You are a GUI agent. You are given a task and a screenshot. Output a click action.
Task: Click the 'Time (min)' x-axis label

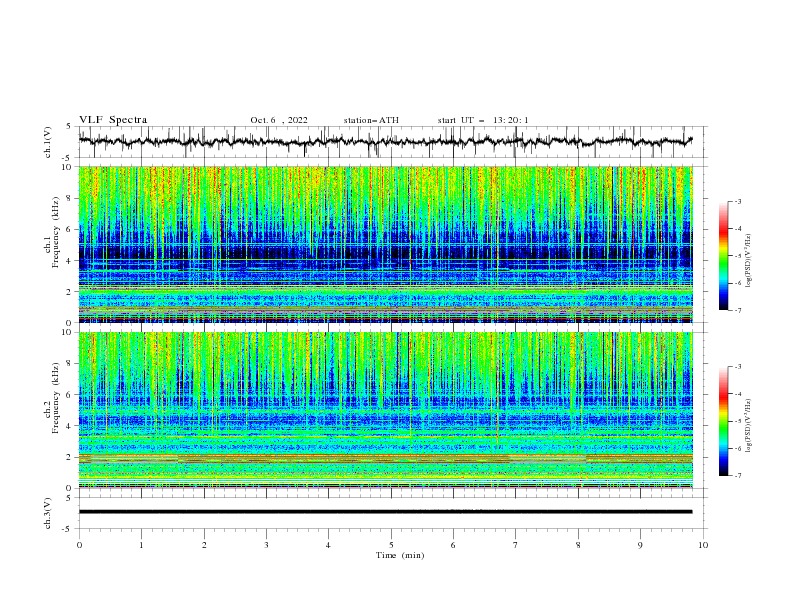point(400,555)
